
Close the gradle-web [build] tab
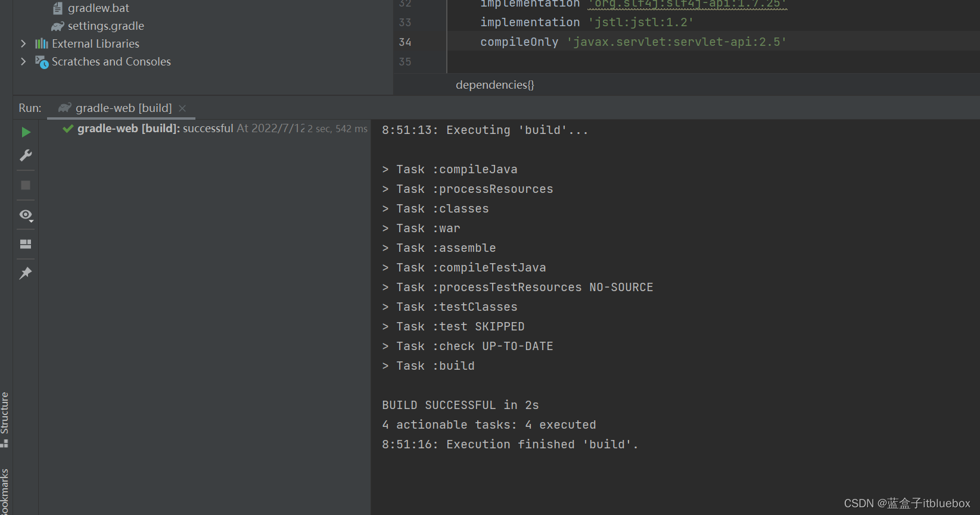pos(182,108)
